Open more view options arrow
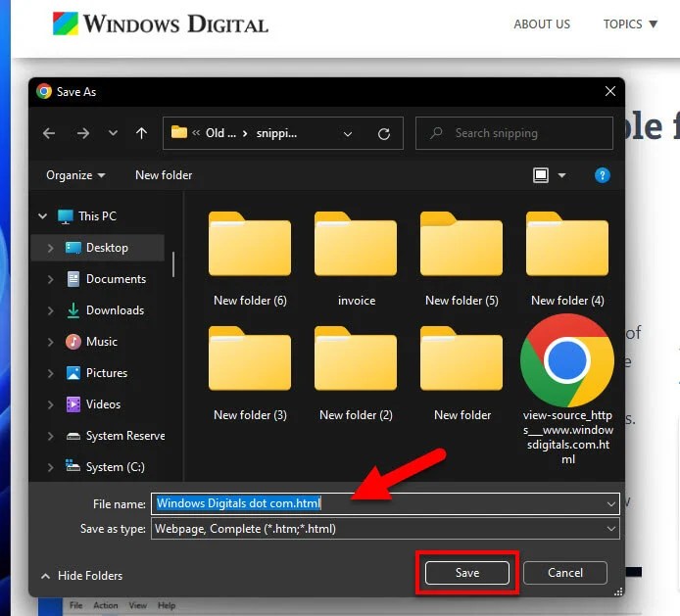680x616 pixels. [x=562, y=175]
